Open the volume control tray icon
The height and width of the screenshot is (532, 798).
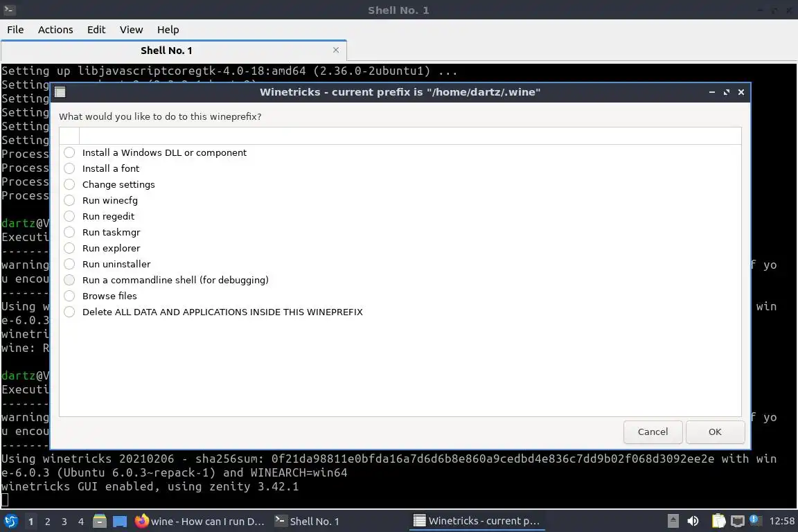click(693, 521)
